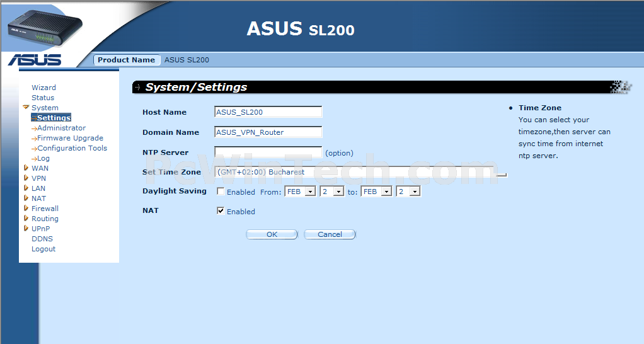The height and width of the screenshot is (344, 644).
Task: Expand the UPnP menu arrow
Action: [26, 228]
